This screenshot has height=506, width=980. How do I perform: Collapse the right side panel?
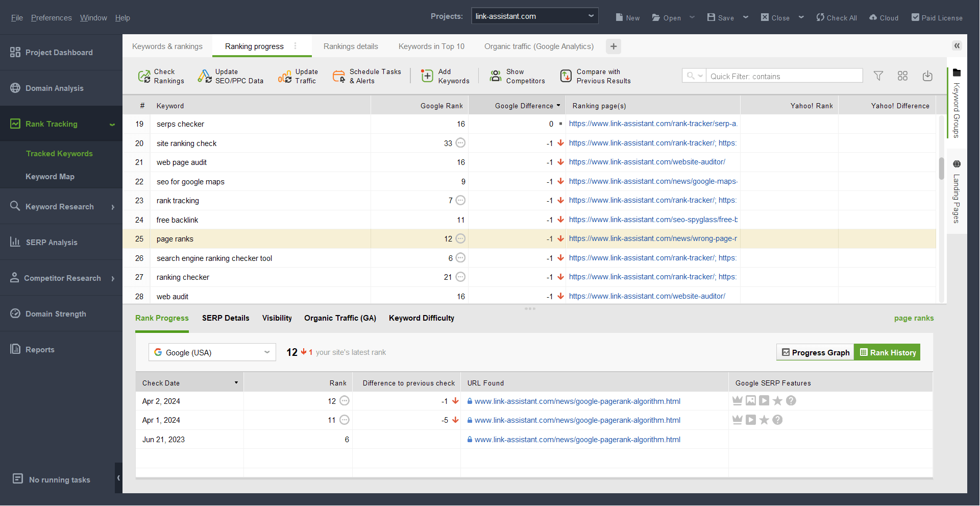pos(957,46)
